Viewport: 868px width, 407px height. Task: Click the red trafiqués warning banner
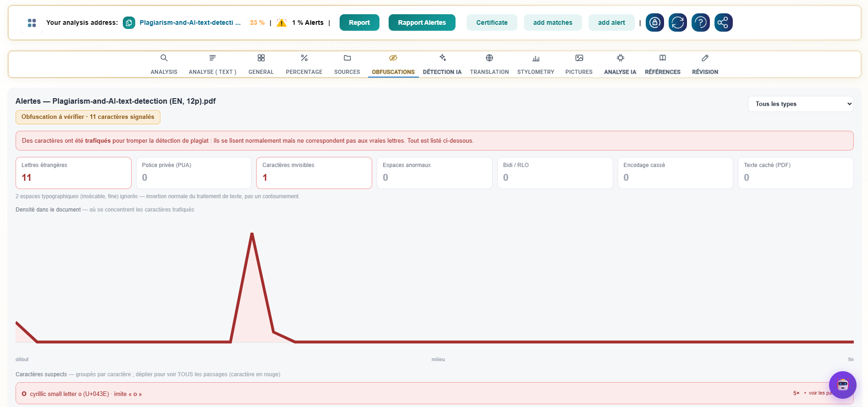(434, 141)
